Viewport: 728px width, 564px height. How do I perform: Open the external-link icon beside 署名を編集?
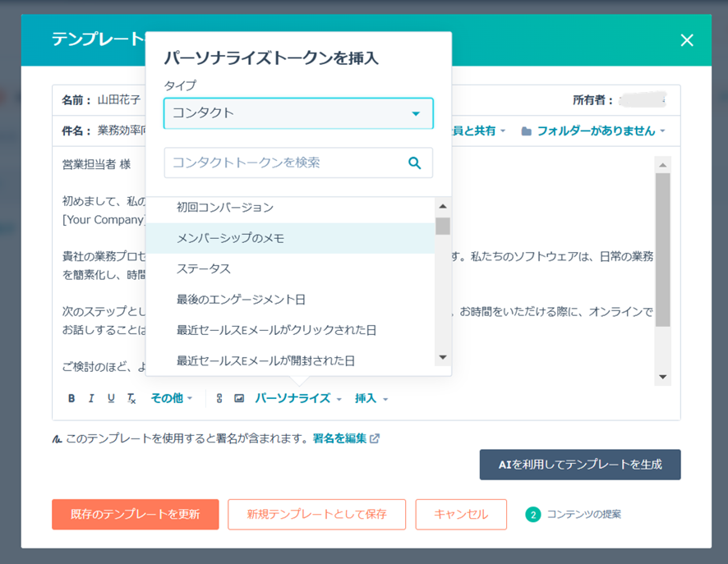375,438
